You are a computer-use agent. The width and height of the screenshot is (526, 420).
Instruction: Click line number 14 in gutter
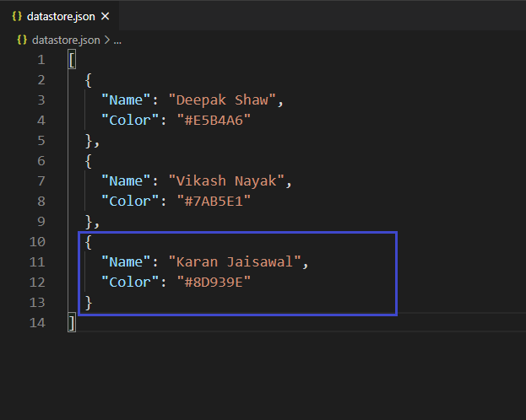click(x=37, y=323)
